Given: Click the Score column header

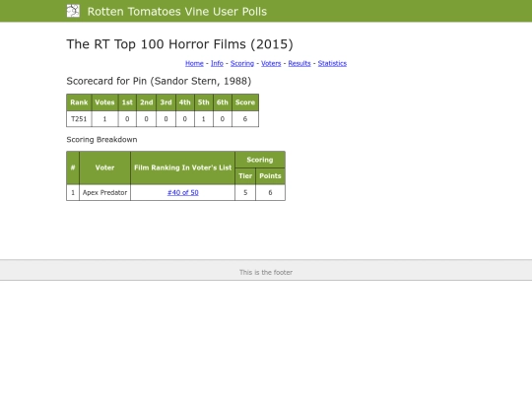Looking at the screenshot, I should [x=245, y=102].
